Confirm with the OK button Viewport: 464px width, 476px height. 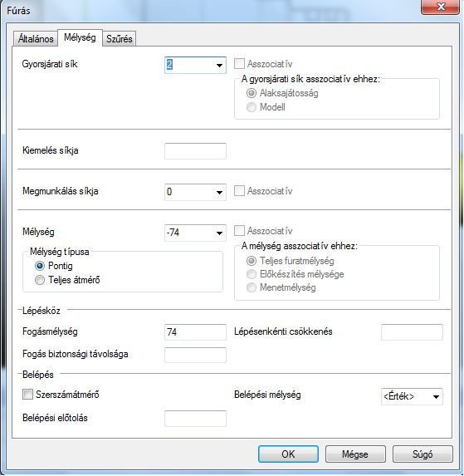point(288,454)
